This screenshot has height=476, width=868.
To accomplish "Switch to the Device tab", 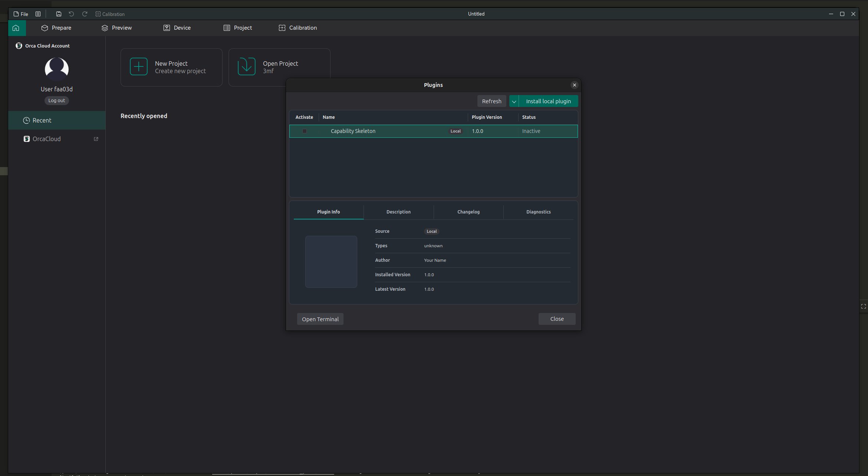I will click(x=177, y=28).
